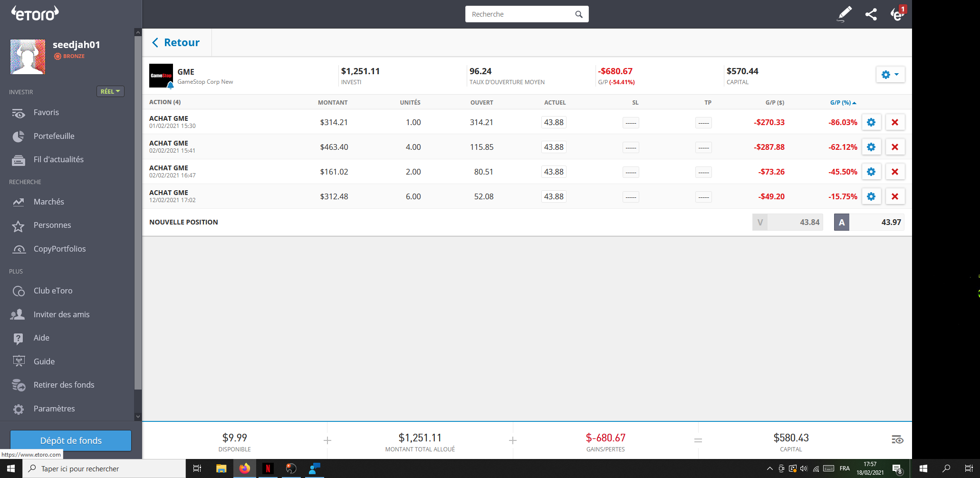
Task: Sort by UNITÉS column header
Action: click(410, 102)
